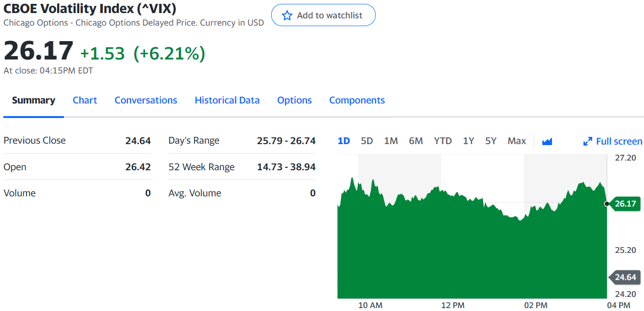Viewport: 644px width, 311px height.
Task: Click the 52 Week Range label
Action: click(x=201, y=167)
